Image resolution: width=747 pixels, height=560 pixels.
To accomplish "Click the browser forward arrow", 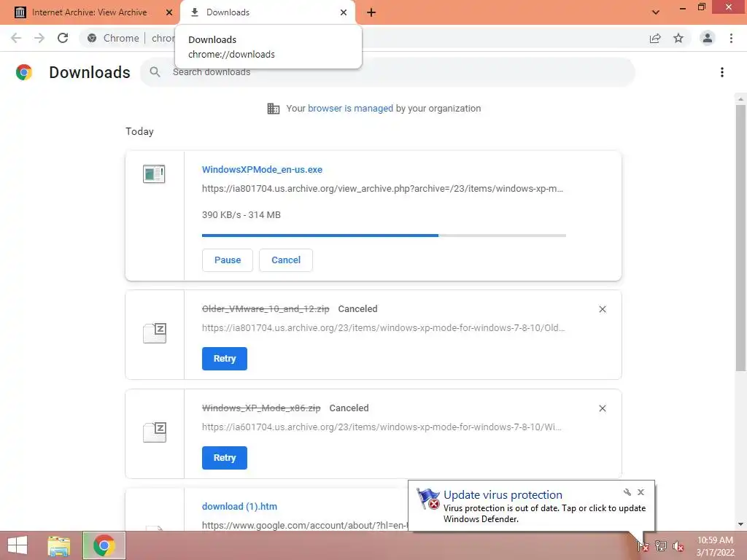I will (x=39, y=38).
